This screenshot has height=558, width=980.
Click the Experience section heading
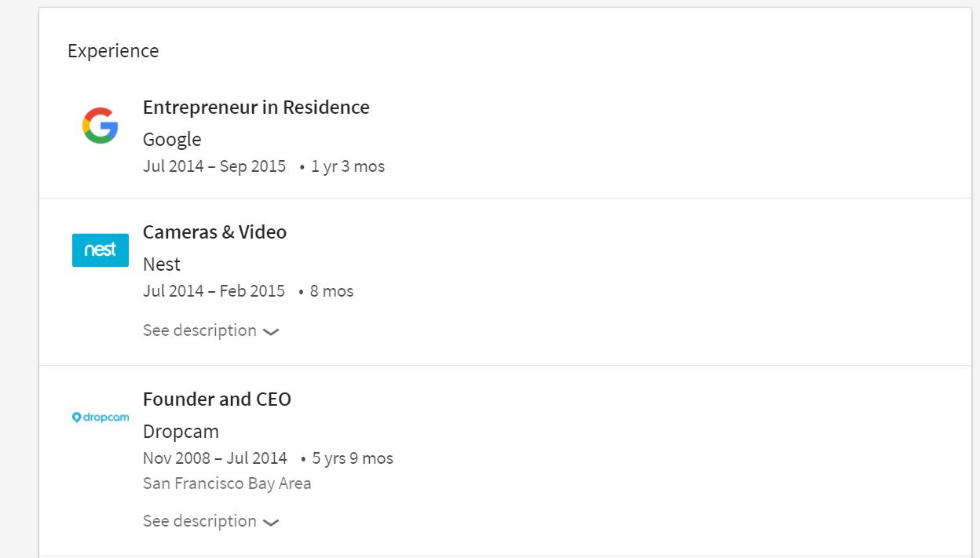[x=113, y=51]
